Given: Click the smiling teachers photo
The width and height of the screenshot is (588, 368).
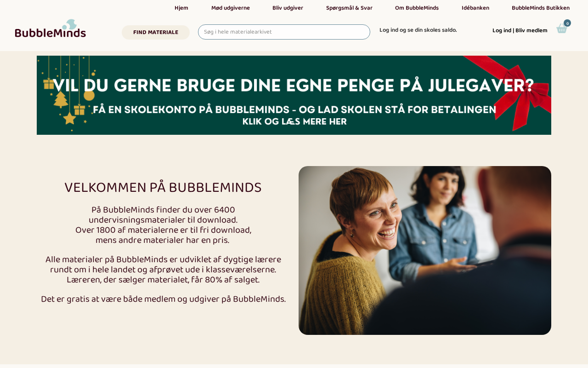Looking at the screenshot, I should (425, 250).
